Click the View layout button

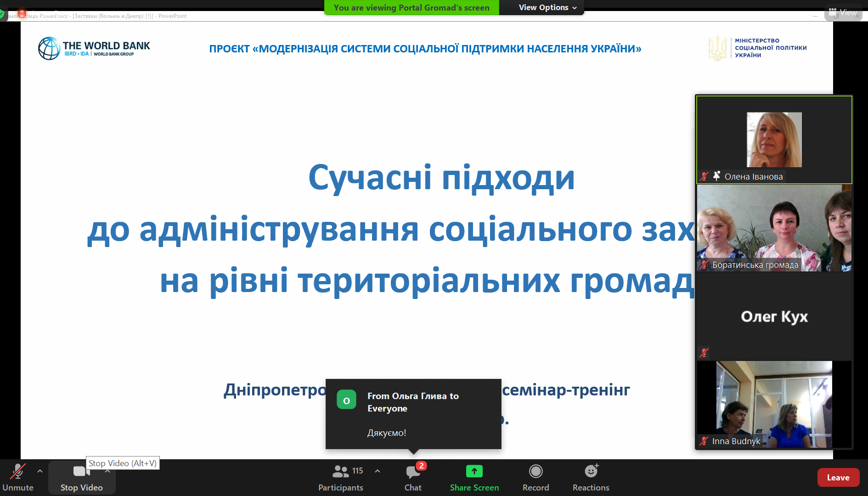tap(843, 12)
